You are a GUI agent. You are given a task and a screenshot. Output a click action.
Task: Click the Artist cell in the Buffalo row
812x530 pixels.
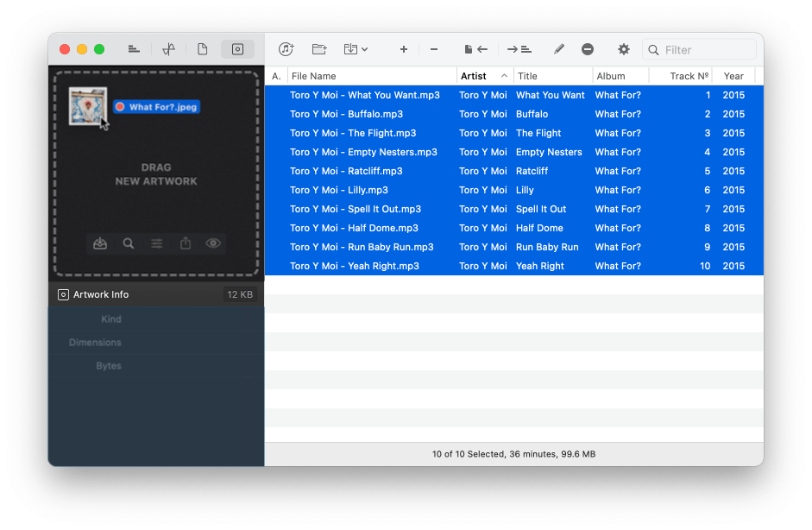point(482,114)
